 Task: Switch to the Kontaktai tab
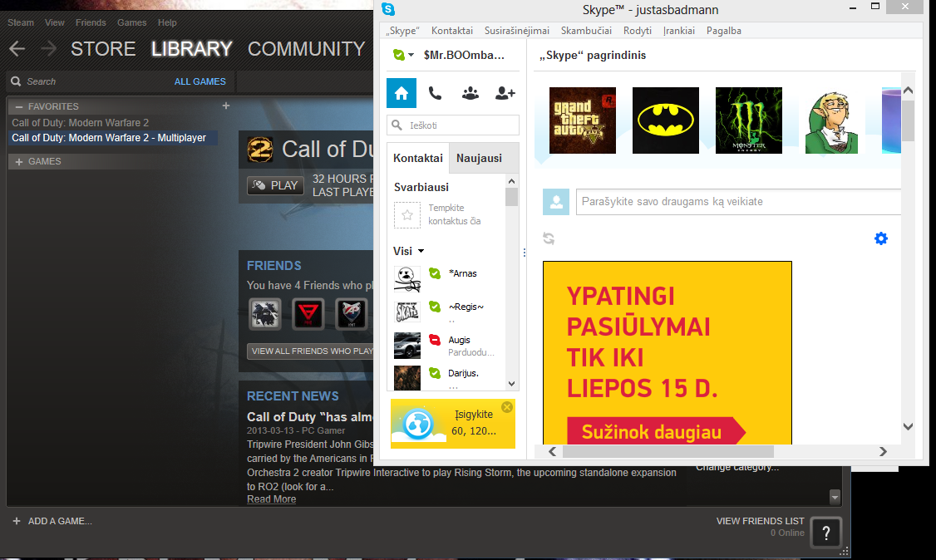coord(418,158)
